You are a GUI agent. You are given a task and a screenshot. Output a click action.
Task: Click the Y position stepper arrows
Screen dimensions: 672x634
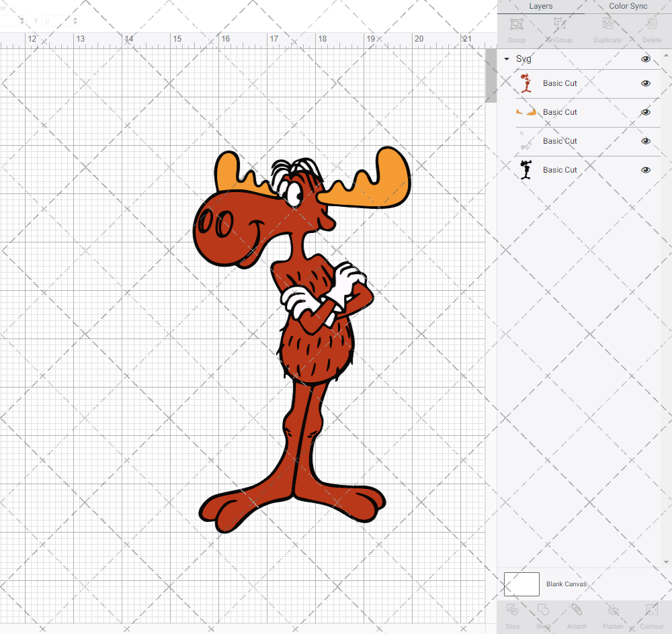pyautogui.click(x=75, y=21)
